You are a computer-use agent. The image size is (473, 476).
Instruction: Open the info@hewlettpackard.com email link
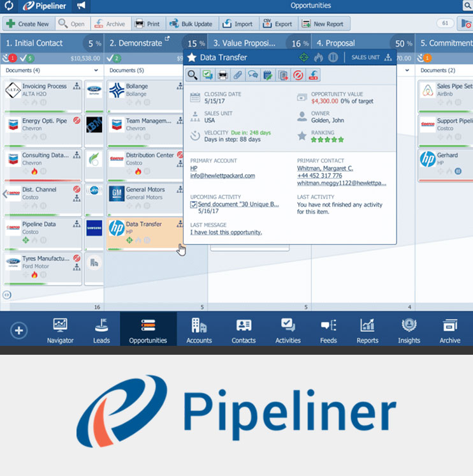[222, 175]
